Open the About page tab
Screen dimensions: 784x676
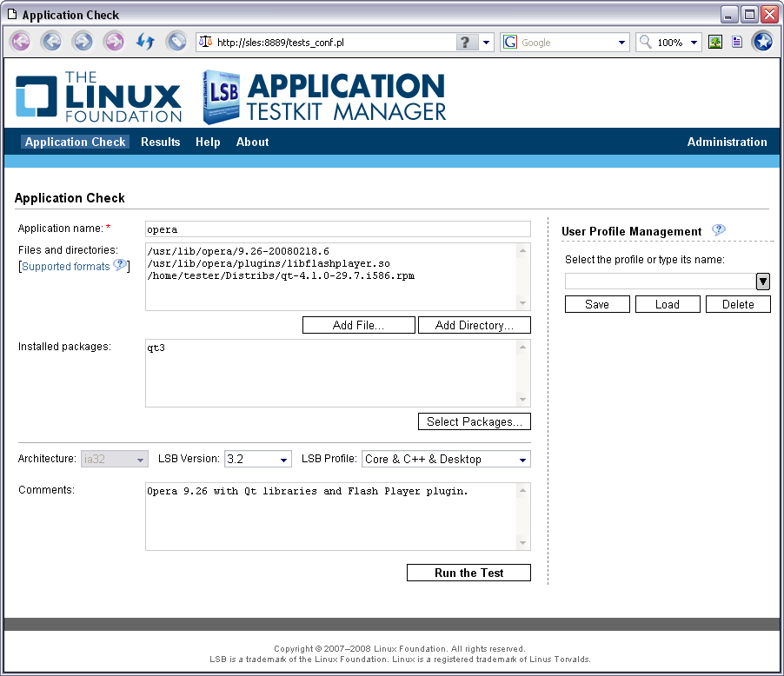(x=253, y=142)
